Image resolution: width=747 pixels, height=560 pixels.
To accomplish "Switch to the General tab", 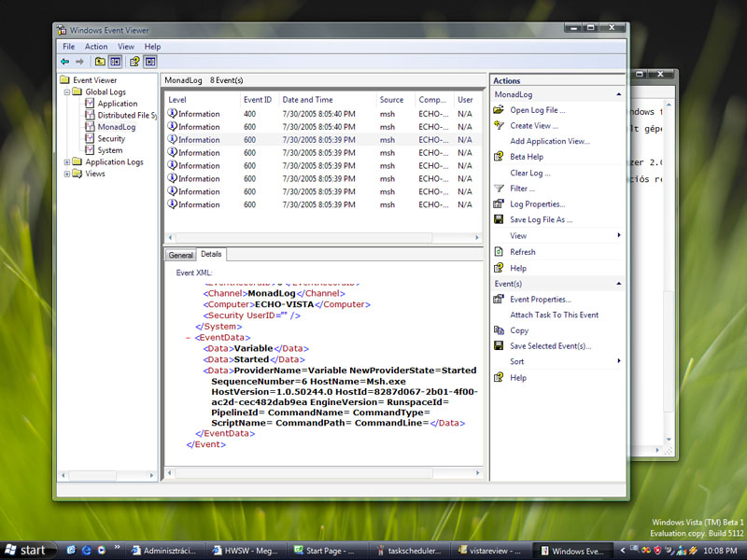I will tap(180, 255).
